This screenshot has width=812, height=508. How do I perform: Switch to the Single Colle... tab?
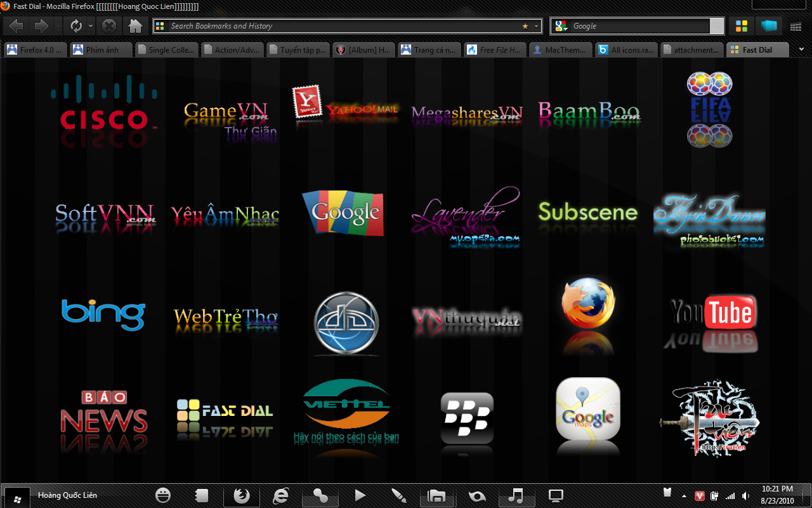point(166,50)
